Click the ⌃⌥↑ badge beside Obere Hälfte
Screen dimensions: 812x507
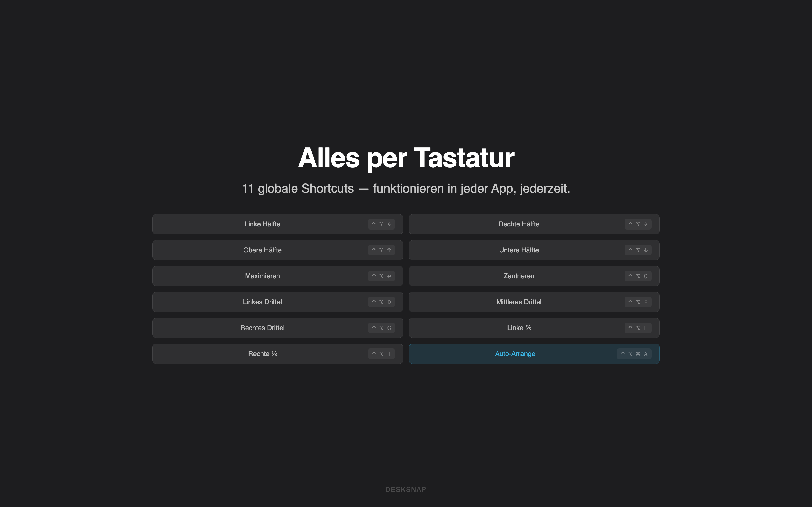381,250
